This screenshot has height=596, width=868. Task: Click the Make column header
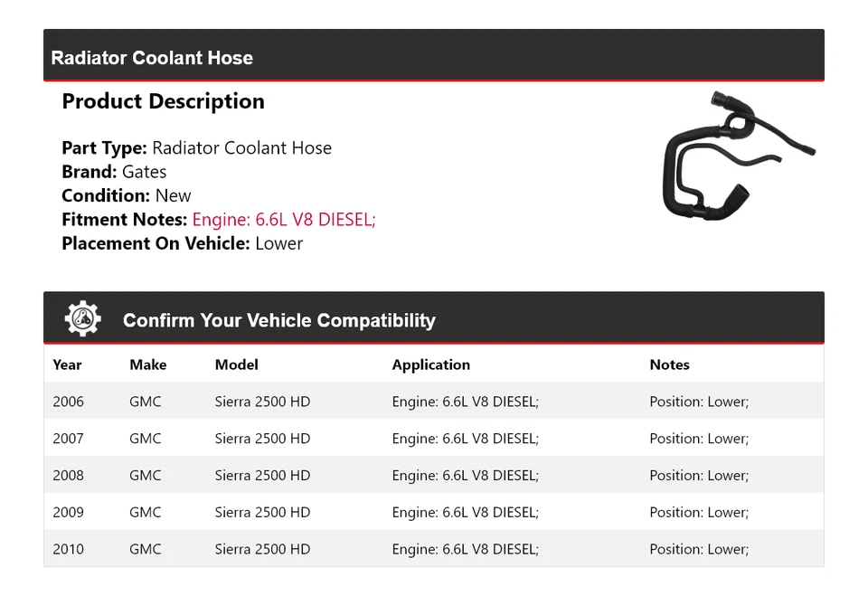pyautogui.click(x=147, y=364)
